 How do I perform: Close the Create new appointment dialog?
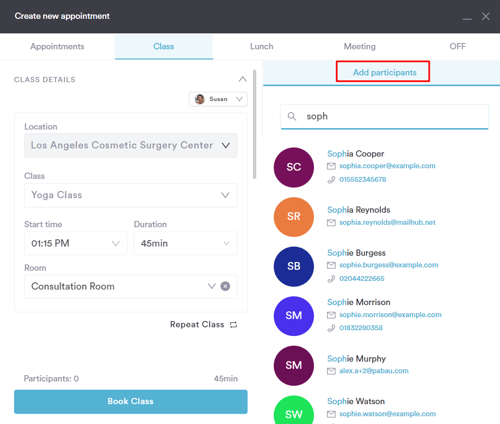[486, 16]
